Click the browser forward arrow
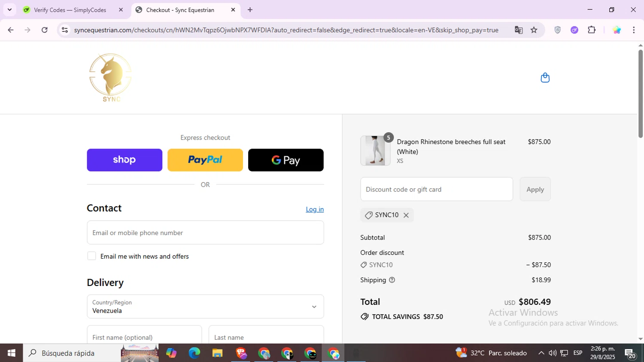This screenshot has width=644, height=362. (x=27, y=30)
